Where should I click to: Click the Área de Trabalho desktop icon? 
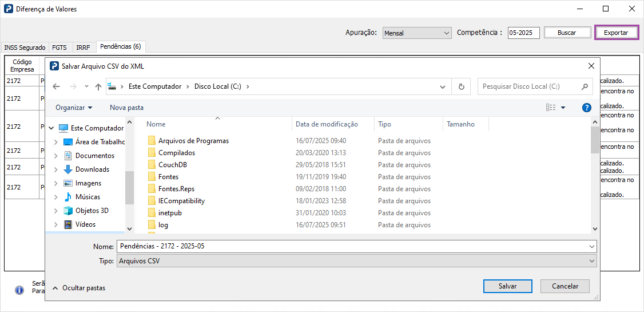point(67,142)
